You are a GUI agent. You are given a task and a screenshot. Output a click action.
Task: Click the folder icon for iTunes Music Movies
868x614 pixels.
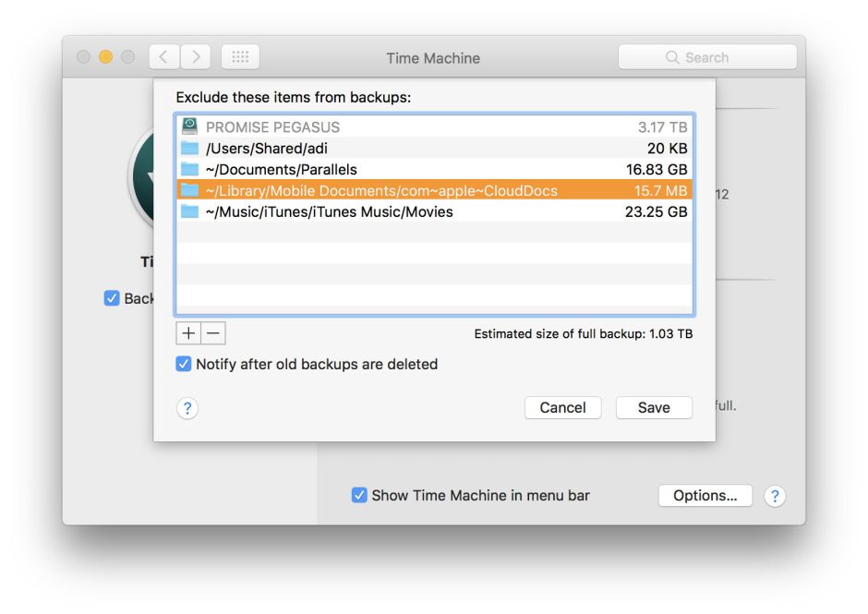[188, 211]
